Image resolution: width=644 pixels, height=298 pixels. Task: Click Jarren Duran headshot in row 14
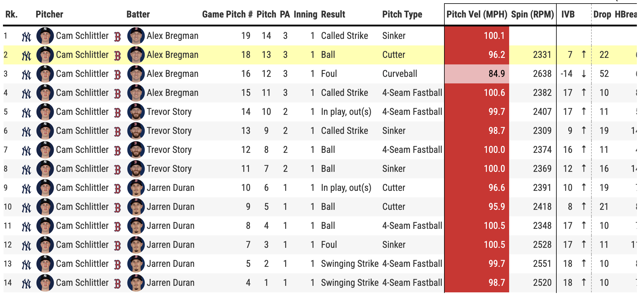coord(136,283)
